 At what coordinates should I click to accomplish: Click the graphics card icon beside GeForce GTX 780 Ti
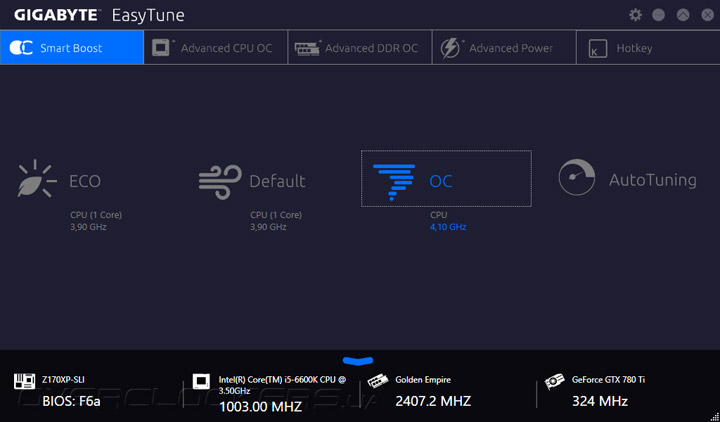pyautogui.click(x=555, y=381)
